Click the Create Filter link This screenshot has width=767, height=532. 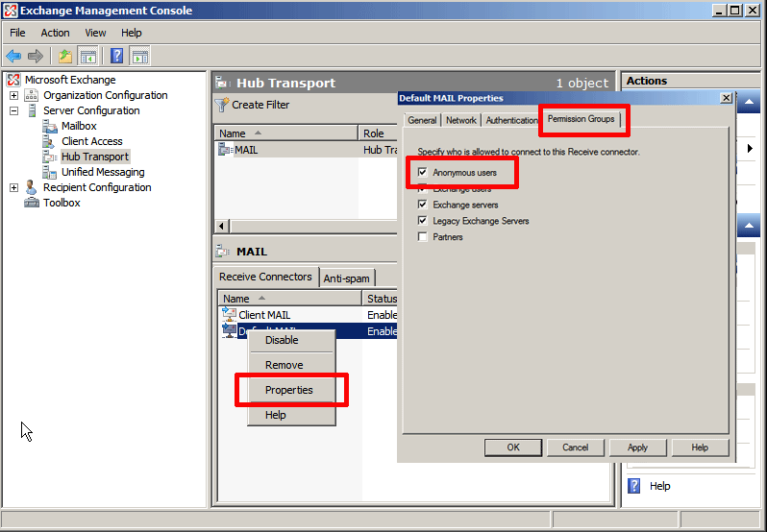click(x=260, y=105)
